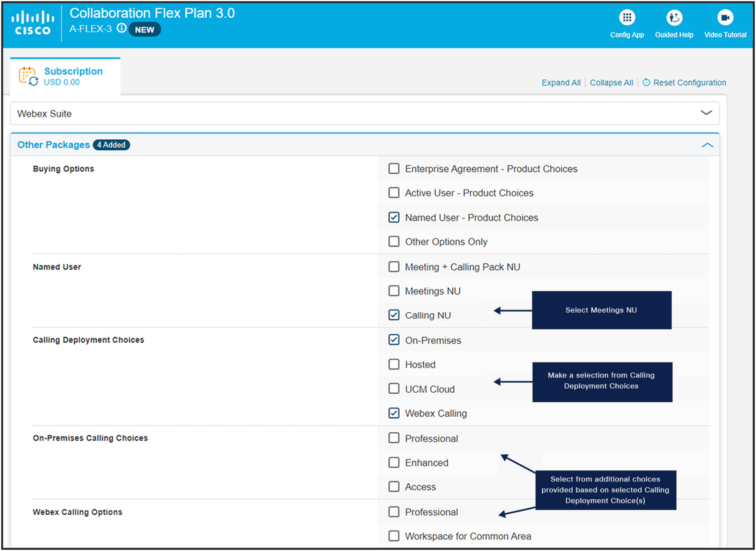Screen dimensions: 756x551
Task: Expand the Webex Suite section chevron
Action: pyautogui.click(x=706, y=113)
